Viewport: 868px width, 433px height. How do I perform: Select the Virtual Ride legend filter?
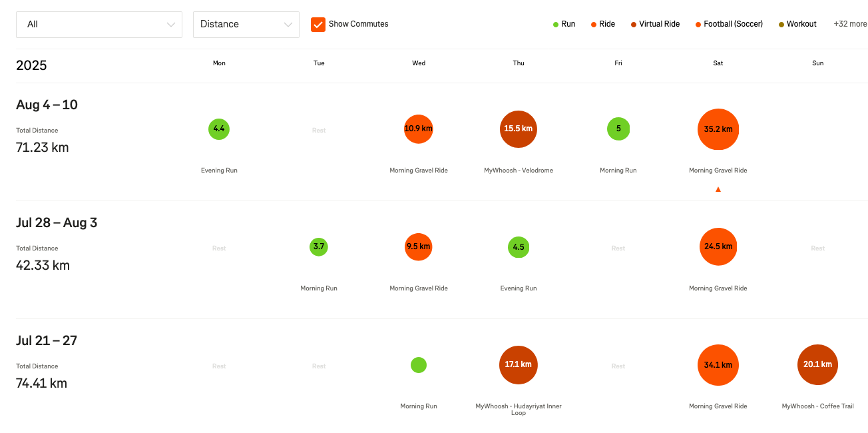[x=654, y=24]
